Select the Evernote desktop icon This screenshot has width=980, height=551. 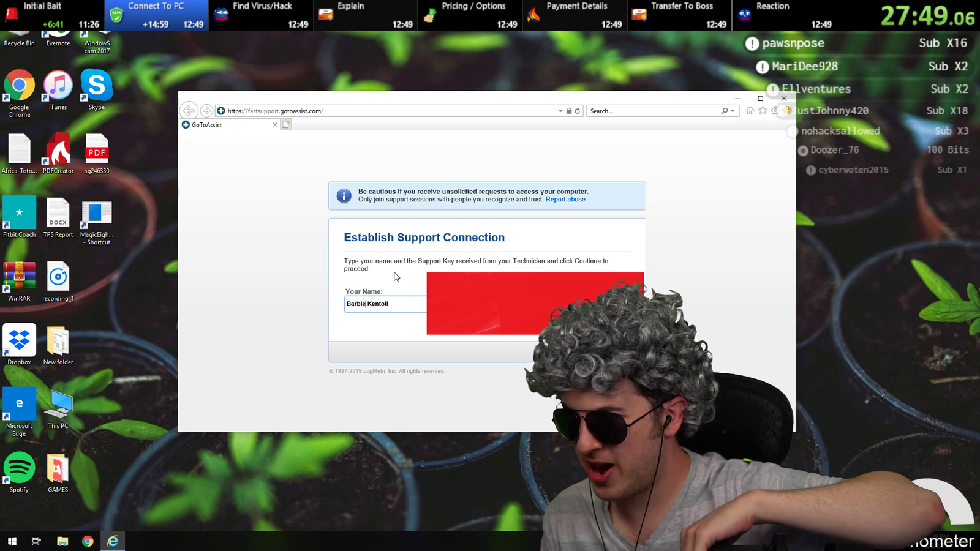(58, 39)
